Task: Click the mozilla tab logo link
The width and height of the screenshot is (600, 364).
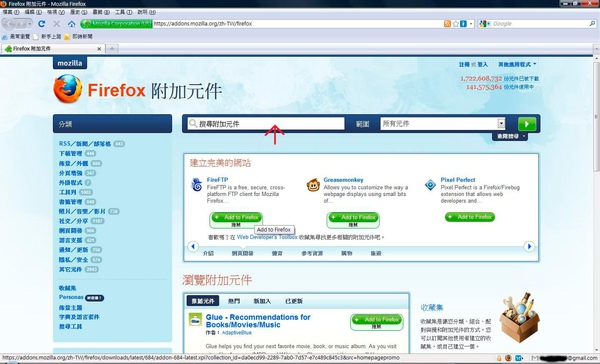Action: (x=70, y=63)
